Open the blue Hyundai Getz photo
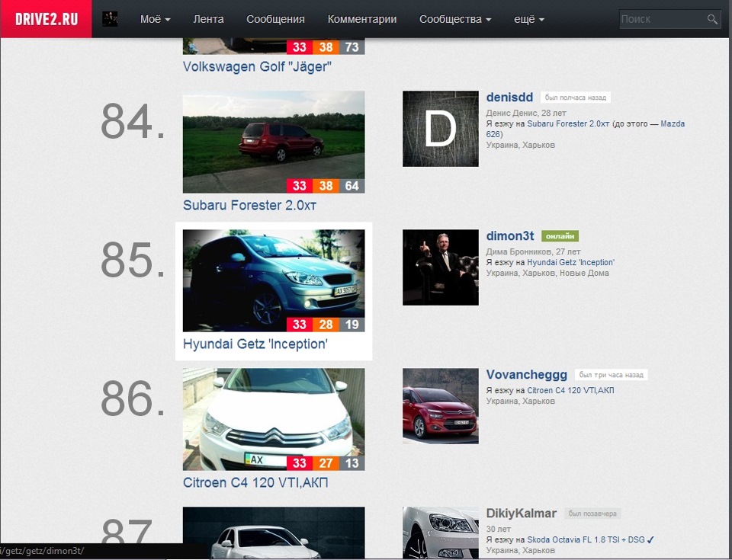Screen dimensions: 732x560 tap(274, 280)
